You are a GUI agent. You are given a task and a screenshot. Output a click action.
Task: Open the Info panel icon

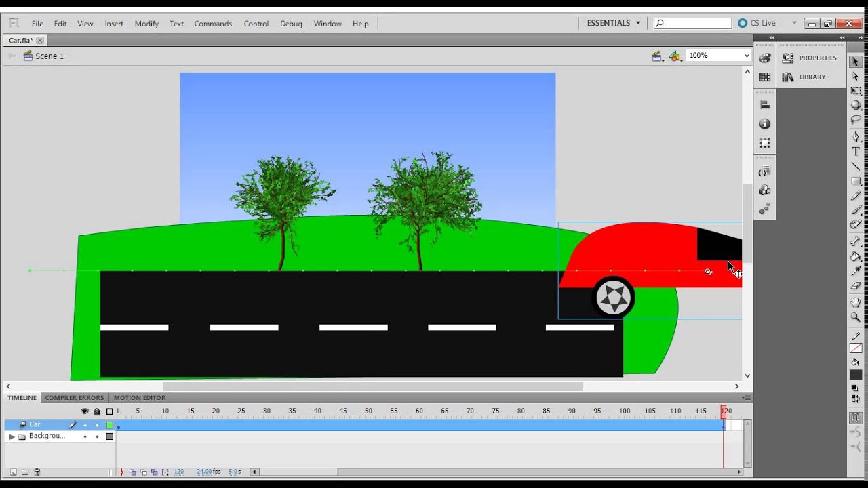765,124
